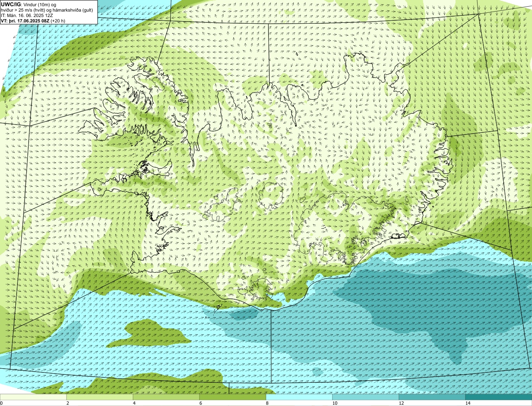Click the 4–6 m/s green legend swatch

click(x=166, y=397)
